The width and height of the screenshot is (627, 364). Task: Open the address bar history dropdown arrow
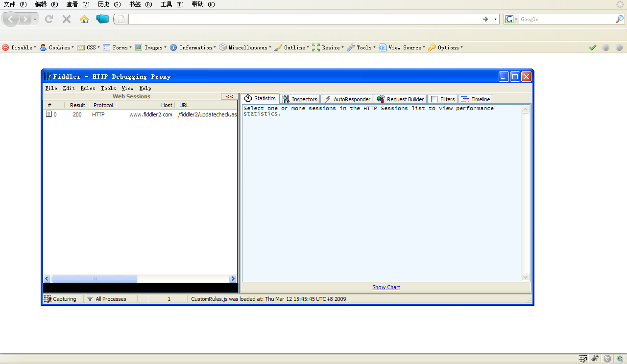[x=496, y=19]
